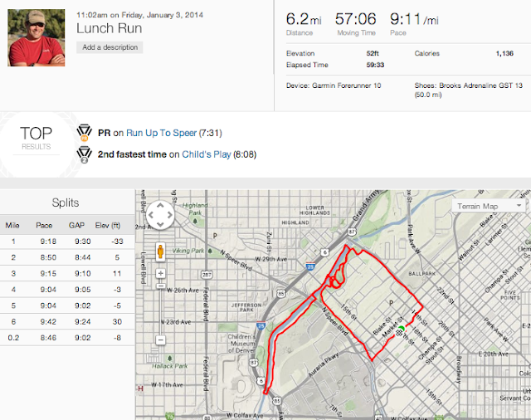531x420 pixels.
Task: Select the mile 1 split row
Action: [67, 242]
